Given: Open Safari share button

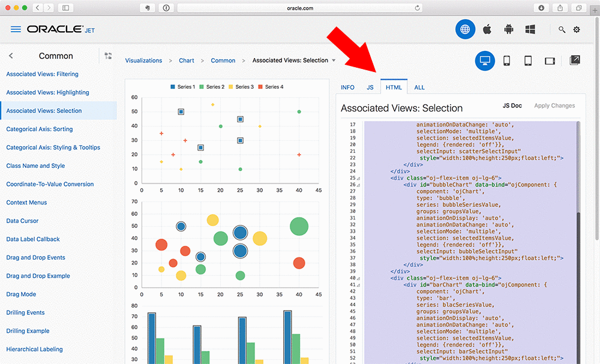Looking at the screenshot, I should point(560,8).
